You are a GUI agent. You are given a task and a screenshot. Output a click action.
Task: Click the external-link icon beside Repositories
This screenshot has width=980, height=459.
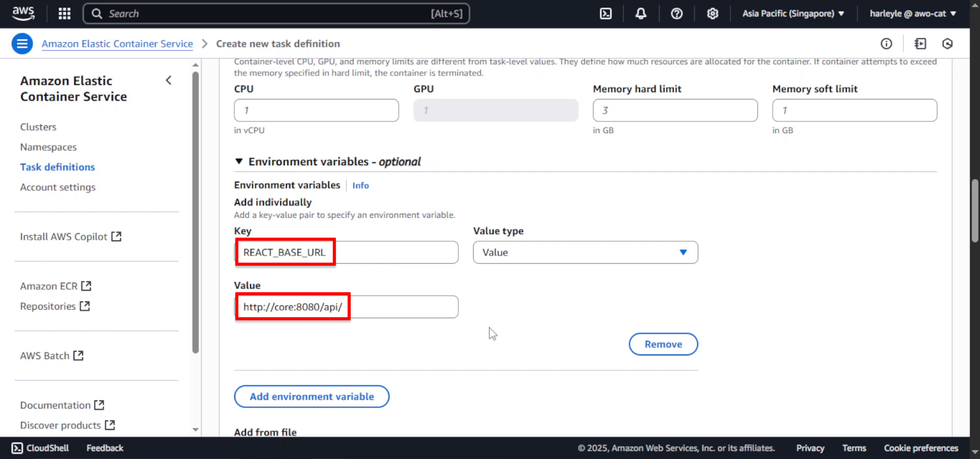coord(85,306)
